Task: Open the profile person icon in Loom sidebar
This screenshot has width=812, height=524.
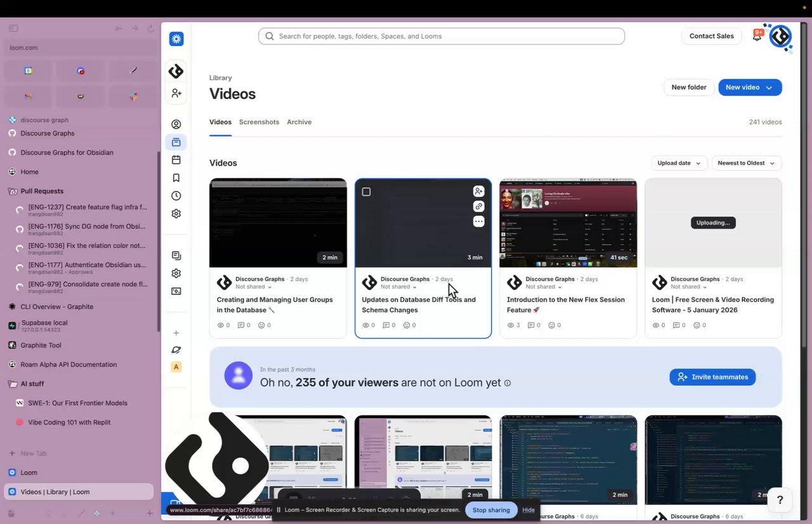Action: pos(176,124)
